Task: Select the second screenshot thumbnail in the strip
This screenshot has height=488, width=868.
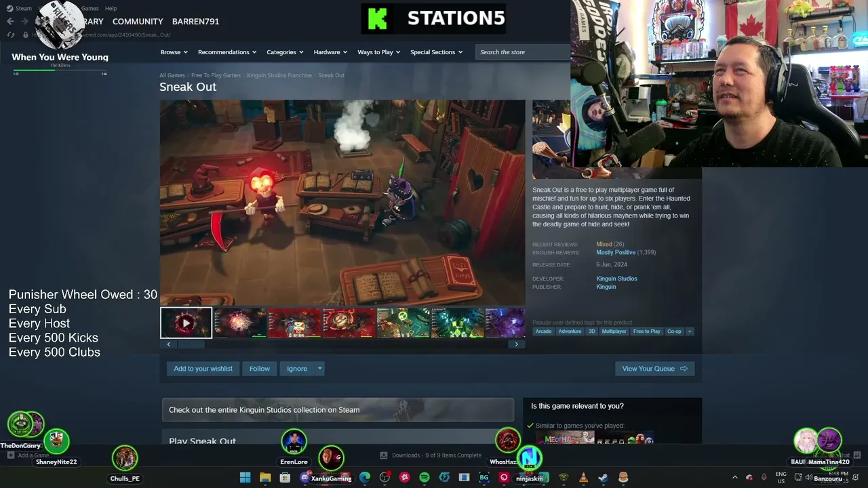Action: [240, 323]
